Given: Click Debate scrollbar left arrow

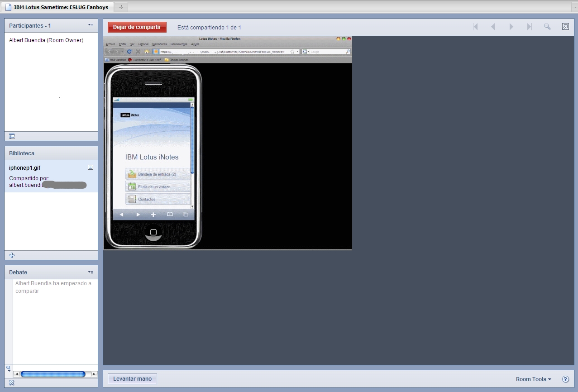Looking at the screenshot, I should [x=17, y=374].
